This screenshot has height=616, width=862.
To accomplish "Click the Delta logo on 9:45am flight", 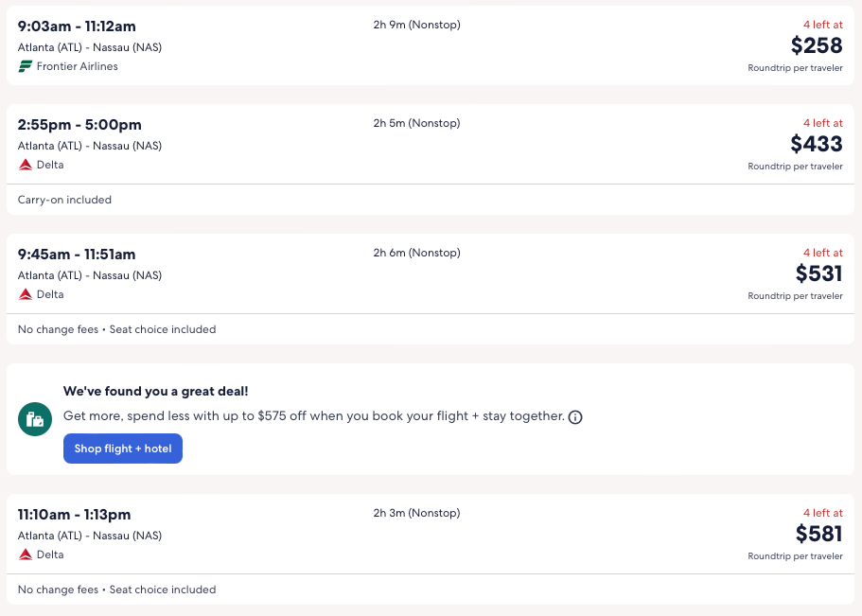I will 26,294.
